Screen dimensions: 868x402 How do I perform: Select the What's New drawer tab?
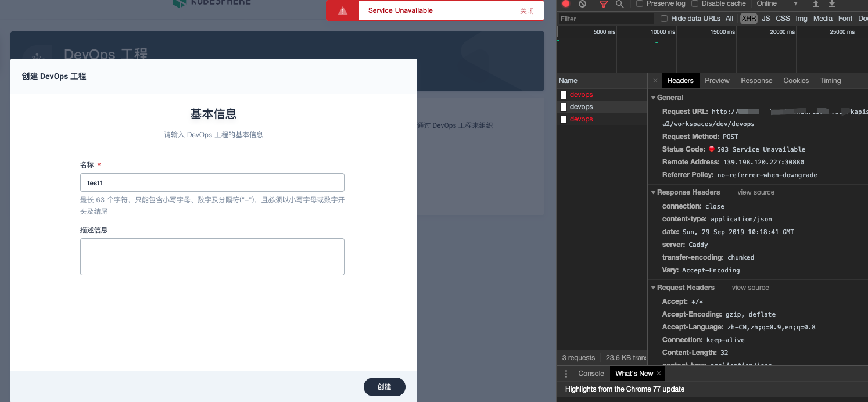[x=634, y=374]
